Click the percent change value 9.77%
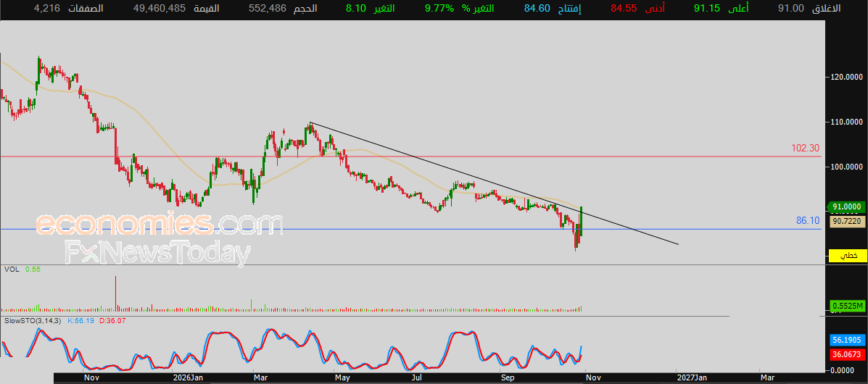 441,8
